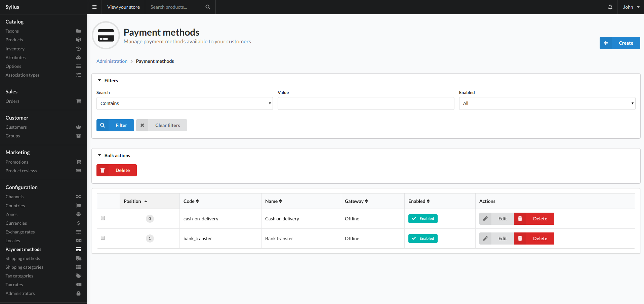Viewport: 644px width, 304px height.
Task: Open Shipping categories in sidebar menu
Action: 43,267
